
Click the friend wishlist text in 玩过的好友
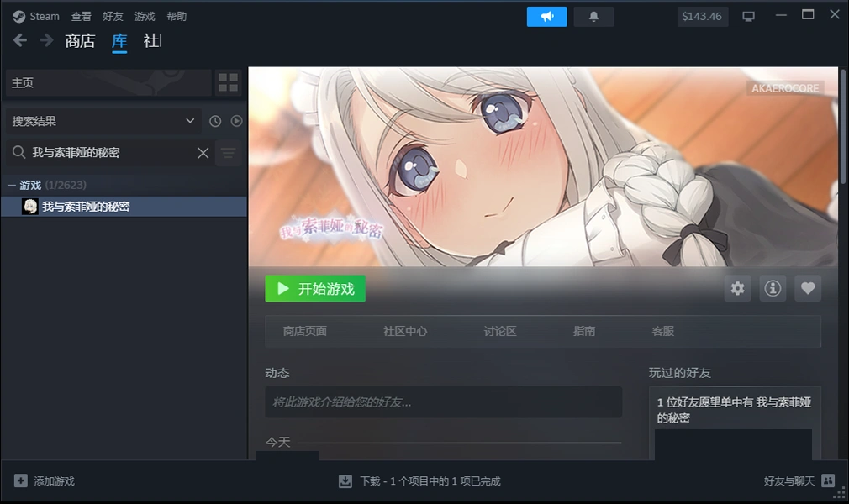(734, 410)
